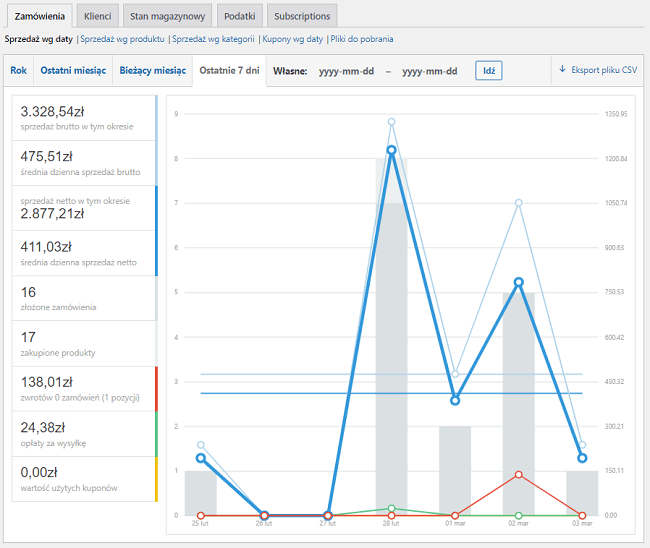Select Ostatni miesiąc range
The width and height of the screenshot is (650, 548).
[x=73, y=70]
